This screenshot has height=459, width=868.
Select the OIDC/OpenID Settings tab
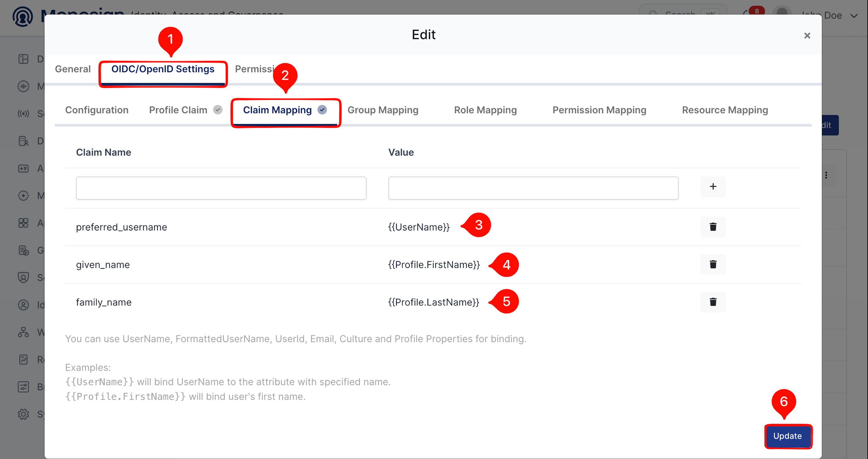click(163, 69)
